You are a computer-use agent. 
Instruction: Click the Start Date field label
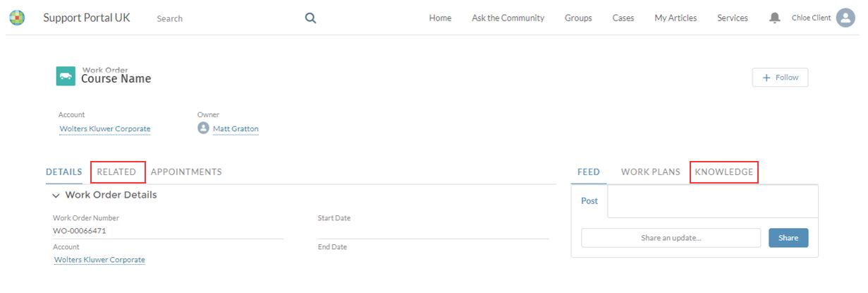(x=334, y=218)
